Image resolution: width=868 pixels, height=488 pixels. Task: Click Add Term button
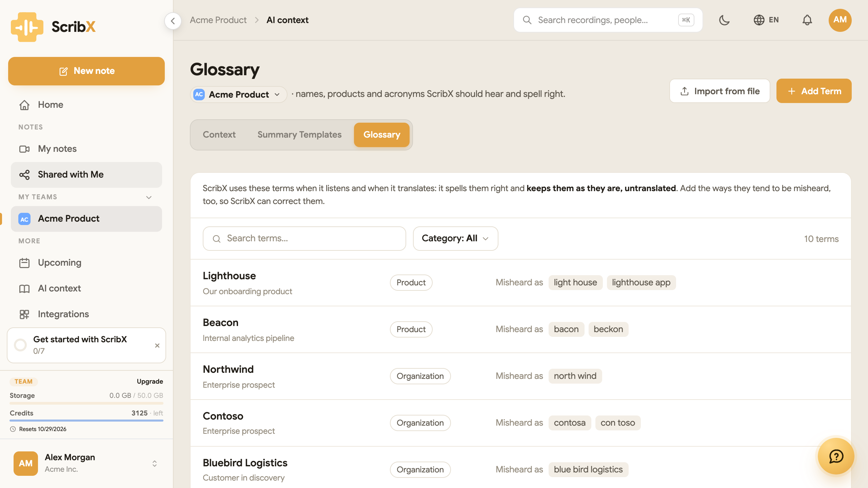tap(814, 91)
